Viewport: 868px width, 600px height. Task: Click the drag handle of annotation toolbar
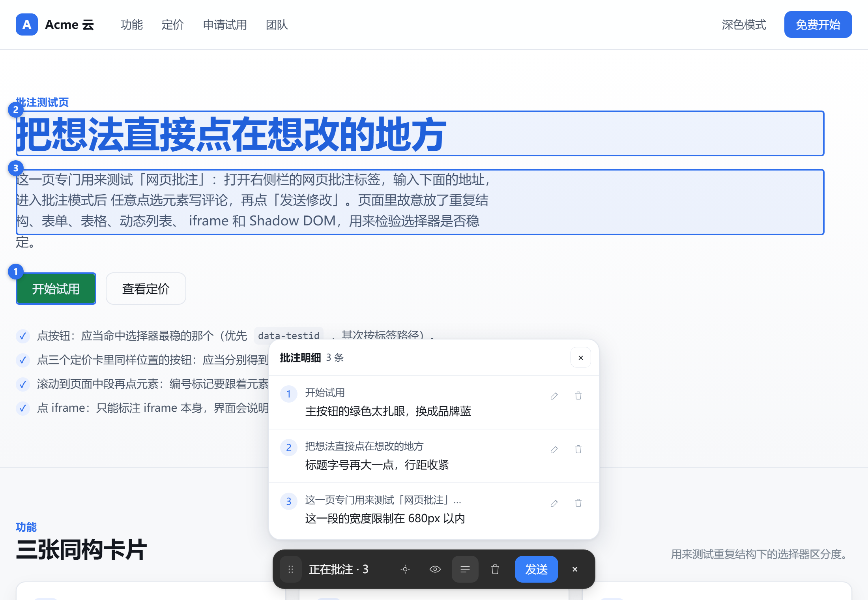tap(291, 569)
